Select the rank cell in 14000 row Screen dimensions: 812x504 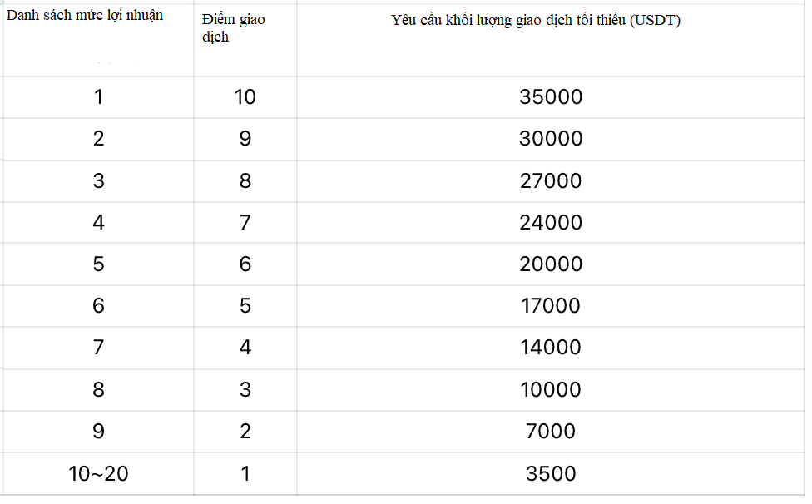[98, 348]
